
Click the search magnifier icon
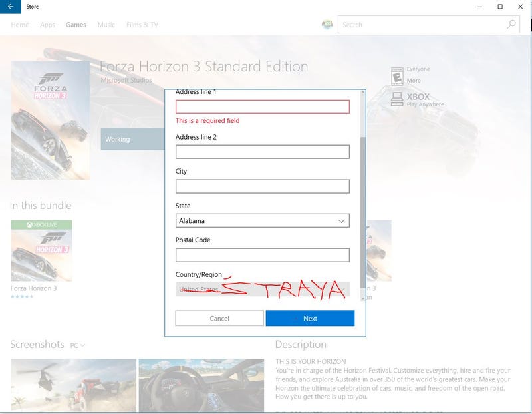tap(511, 25)
